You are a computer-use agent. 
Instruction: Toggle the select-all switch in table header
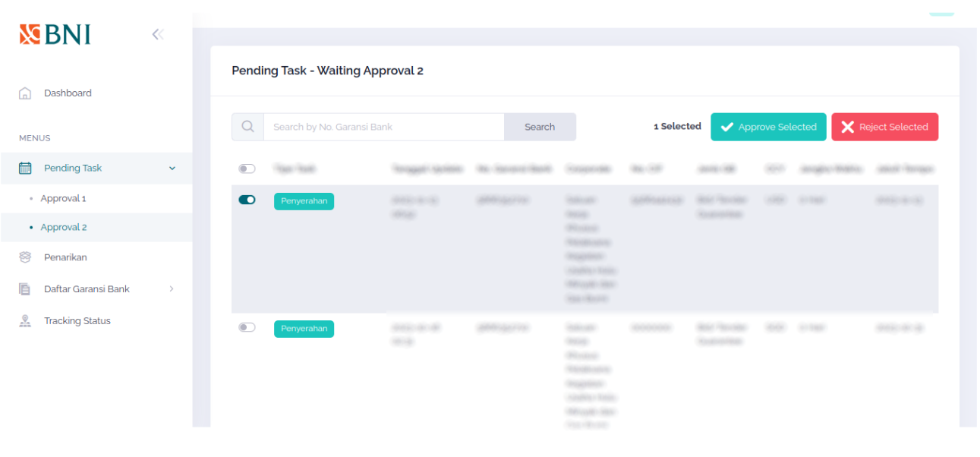tap(247, 169)
